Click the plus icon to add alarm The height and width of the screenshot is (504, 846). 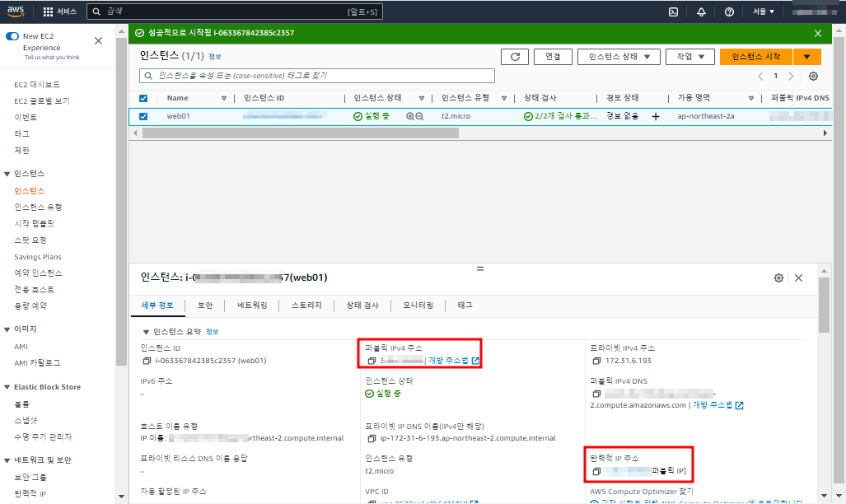click(656, 116)
